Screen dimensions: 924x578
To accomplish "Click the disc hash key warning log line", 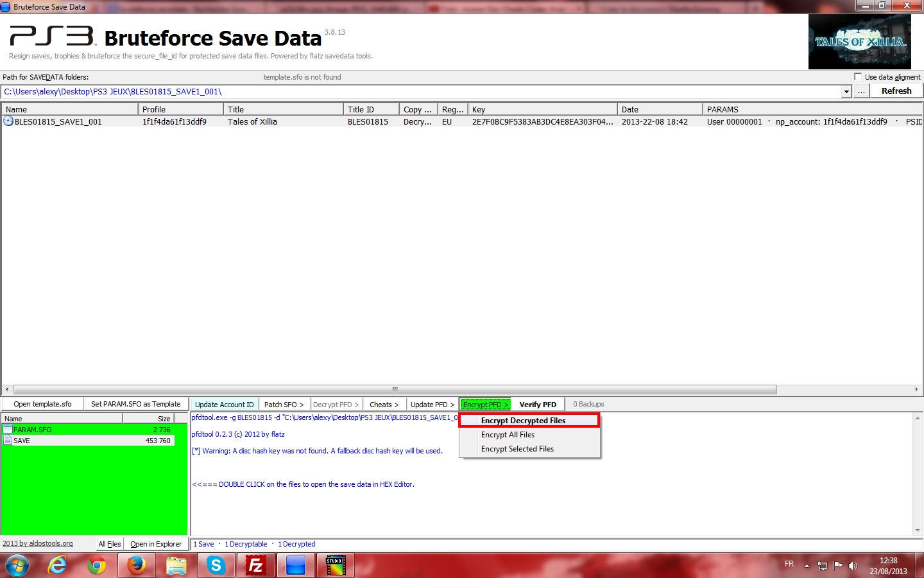I will click(x=317, y=451).
